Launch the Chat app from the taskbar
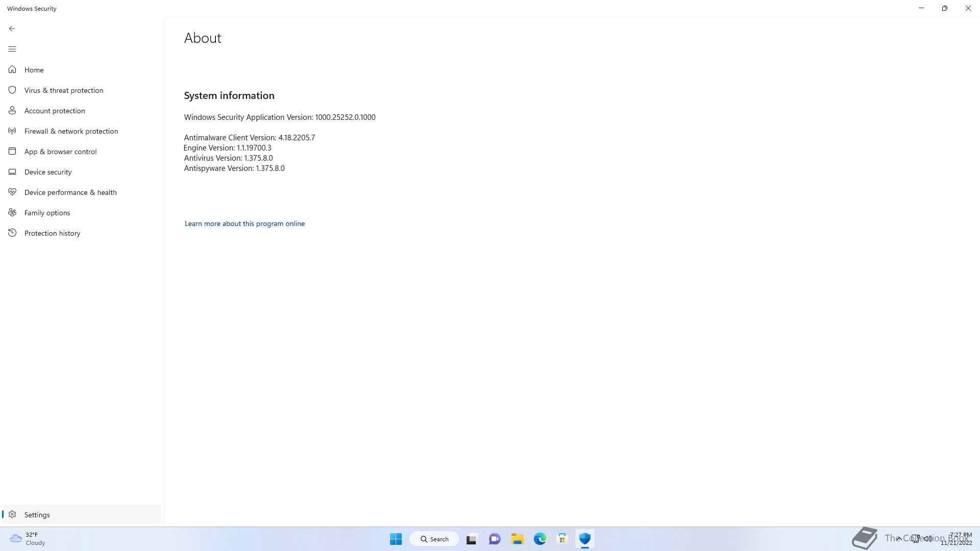 tap(495, 539)
